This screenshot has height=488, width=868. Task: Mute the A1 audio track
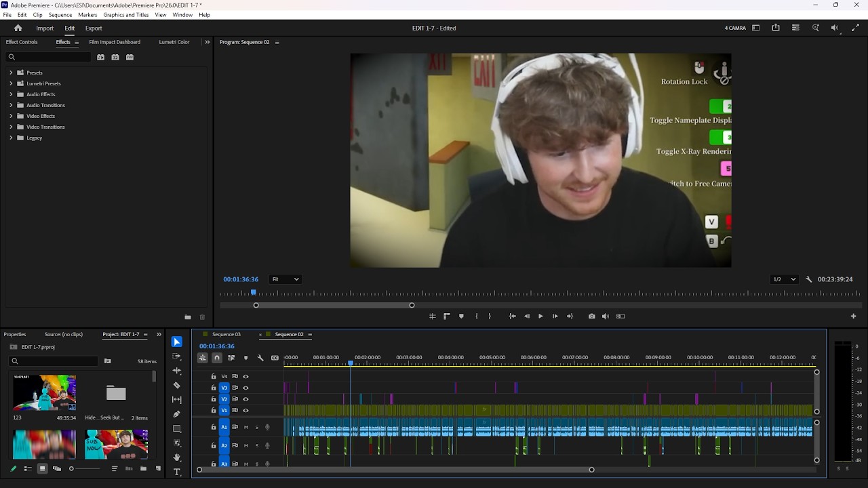246,427
